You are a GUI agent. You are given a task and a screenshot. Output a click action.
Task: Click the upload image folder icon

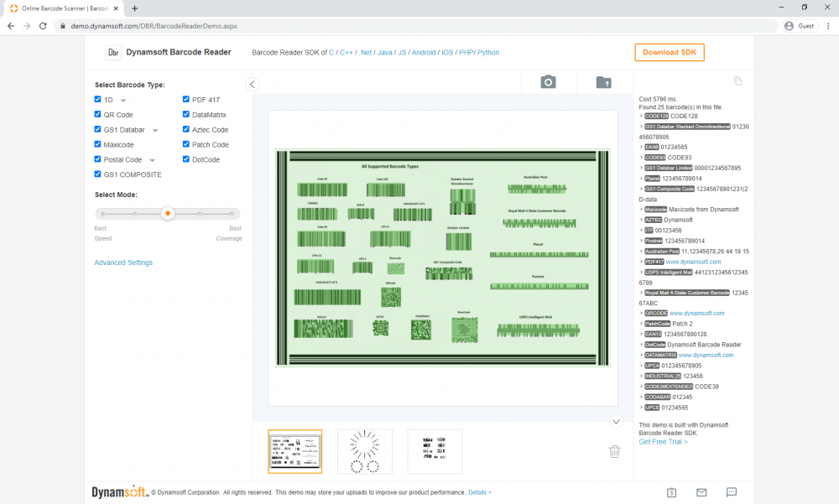point(603,82)
